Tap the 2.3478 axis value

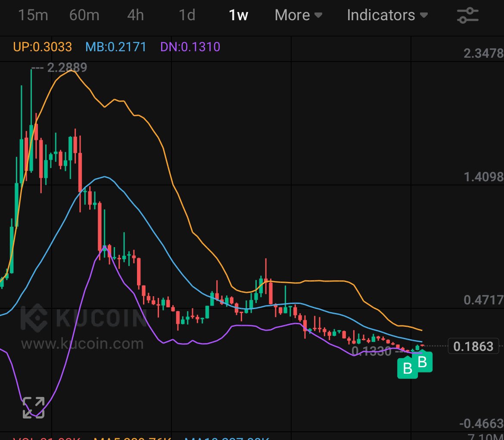click(483, 53)
